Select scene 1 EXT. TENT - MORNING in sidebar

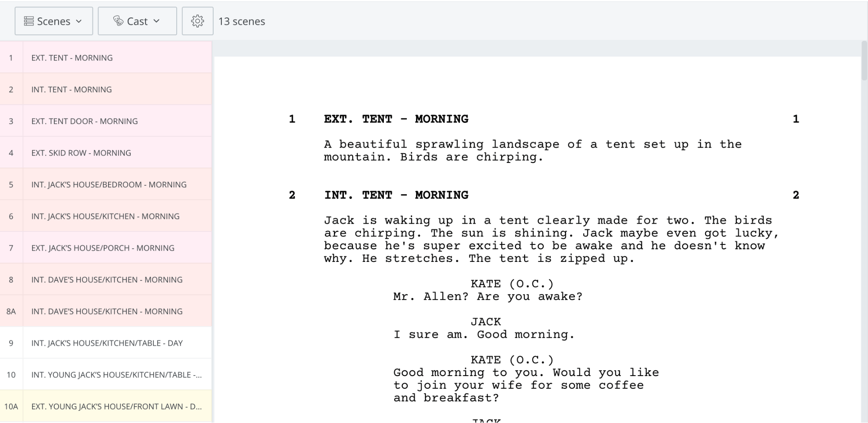106,57
